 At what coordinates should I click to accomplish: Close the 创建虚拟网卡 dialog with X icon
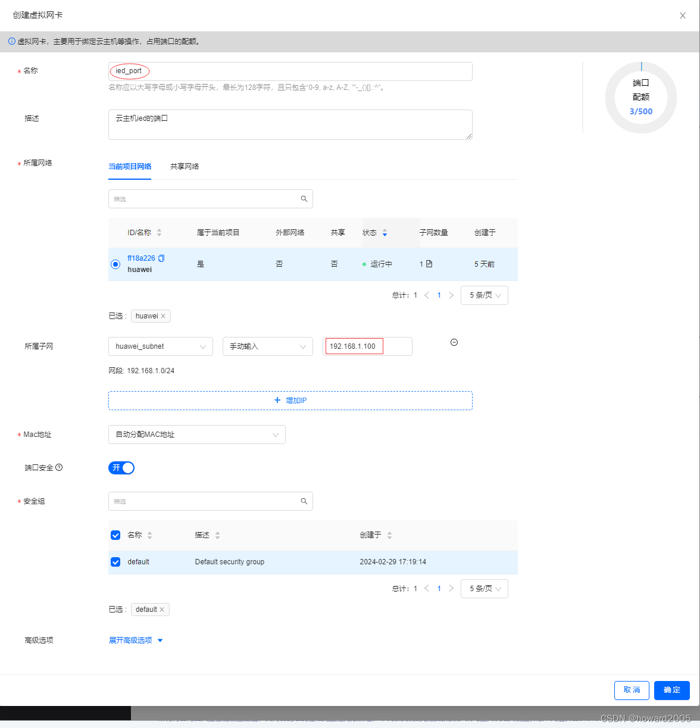pos(683,15)
